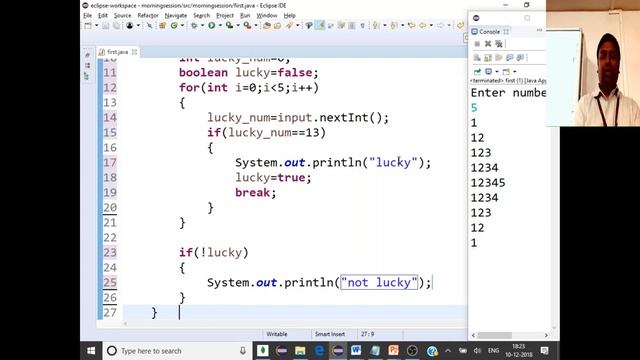Click the Open Task icon

pos(278,25)
